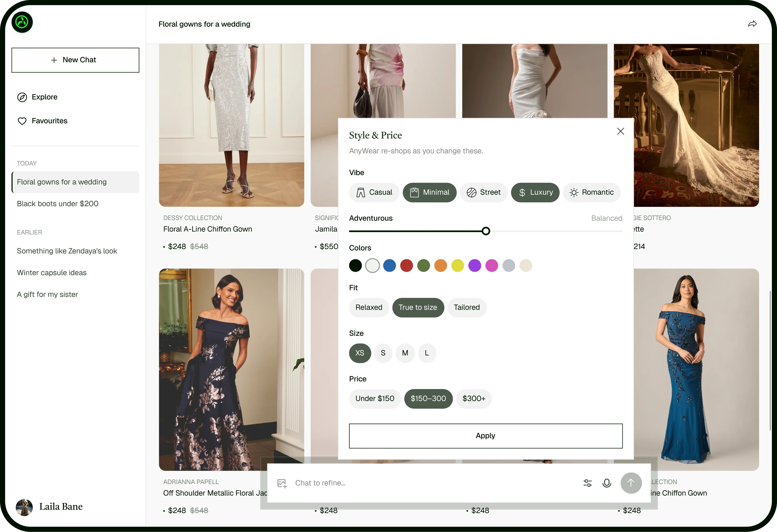
Task: Pick the purple color swatch
Action: [x=475, y=266]
